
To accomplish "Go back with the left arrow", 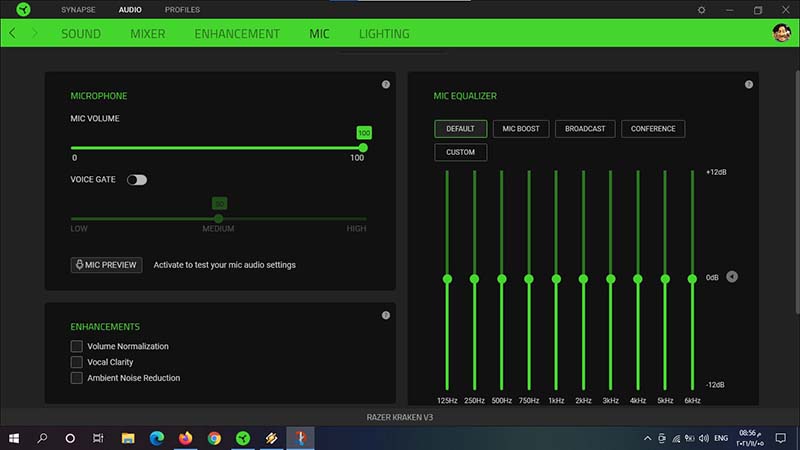I will coord(12,33).
